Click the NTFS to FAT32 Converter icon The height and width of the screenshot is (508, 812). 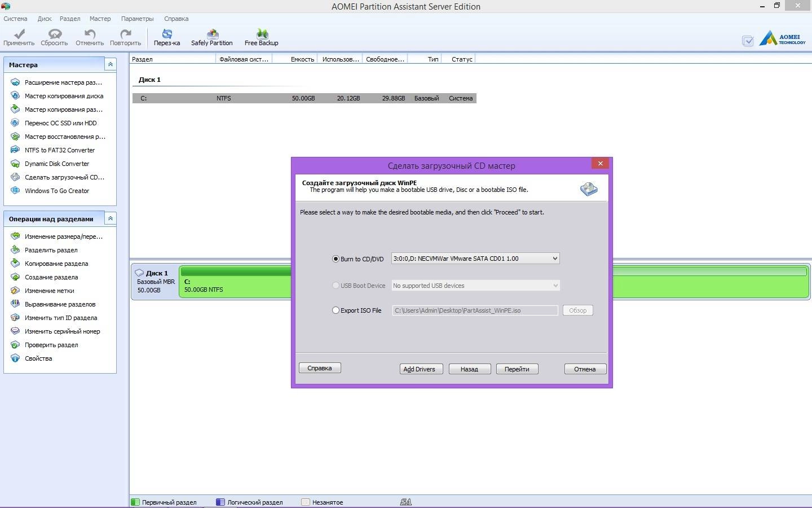click(15, 150)
